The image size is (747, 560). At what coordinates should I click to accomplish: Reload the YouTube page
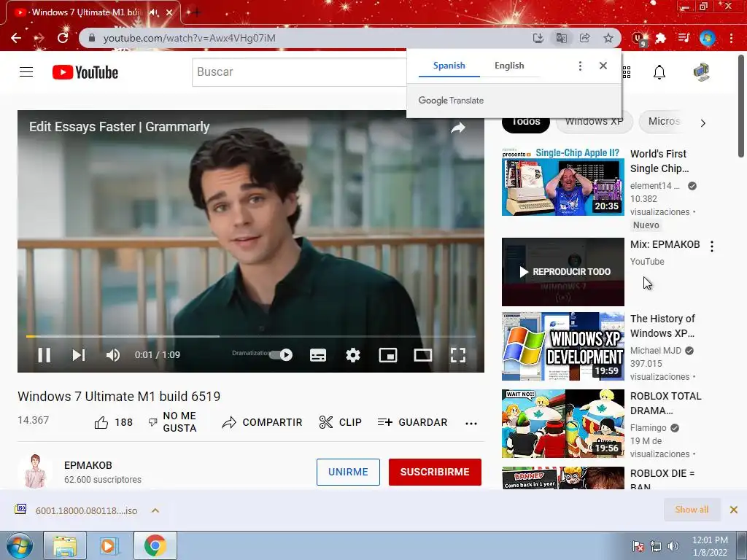[63, 38]
